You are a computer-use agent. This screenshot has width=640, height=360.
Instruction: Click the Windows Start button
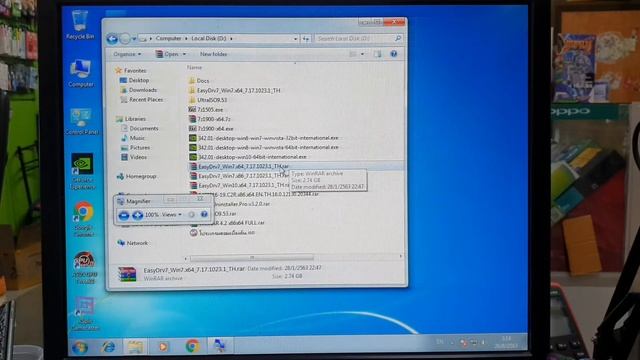[80, 347]
